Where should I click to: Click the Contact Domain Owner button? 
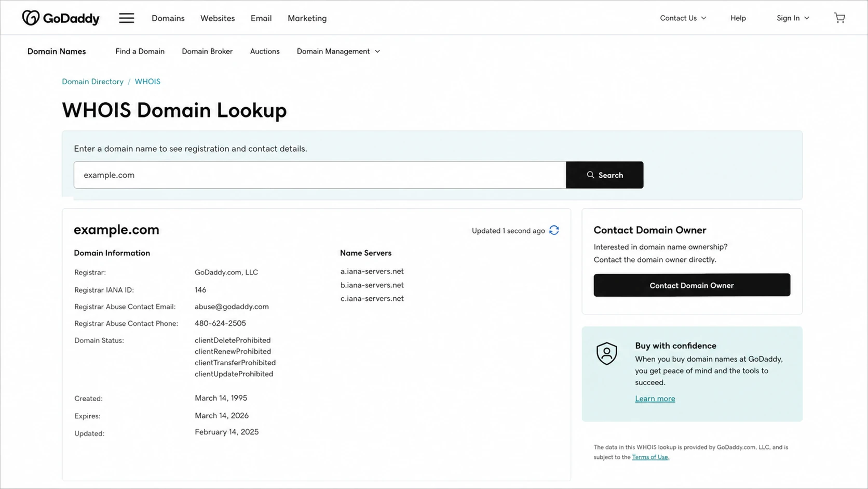coord(691,285)
